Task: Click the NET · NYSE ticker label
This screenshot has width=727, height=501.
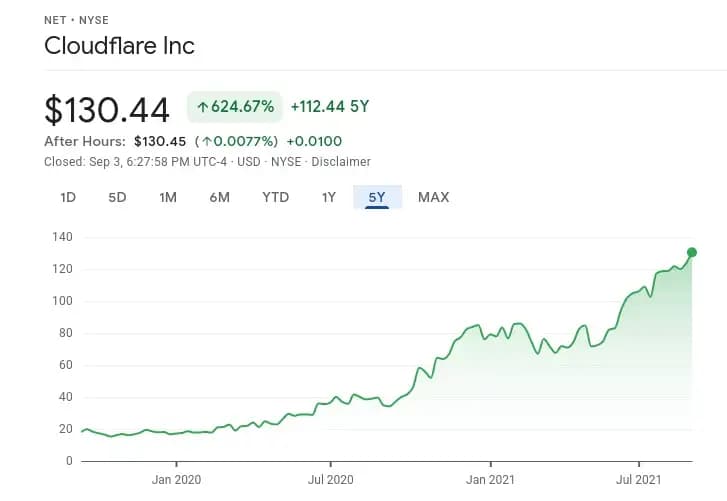Action: (x=77, y=20)
